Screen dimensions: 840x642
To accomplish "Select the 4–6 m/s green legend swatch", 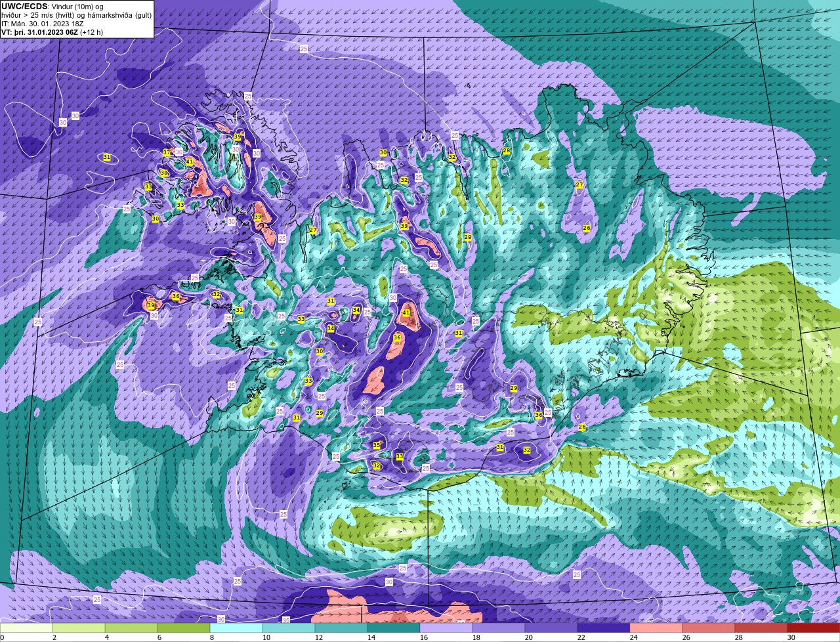I will pos(131,628).
